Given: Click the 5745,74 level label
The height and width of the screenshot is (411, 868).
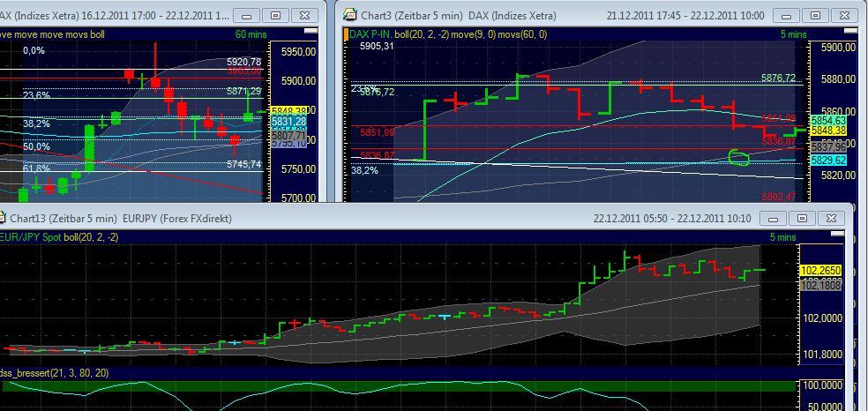Looking at the screenshot, I should coord(243,164).
